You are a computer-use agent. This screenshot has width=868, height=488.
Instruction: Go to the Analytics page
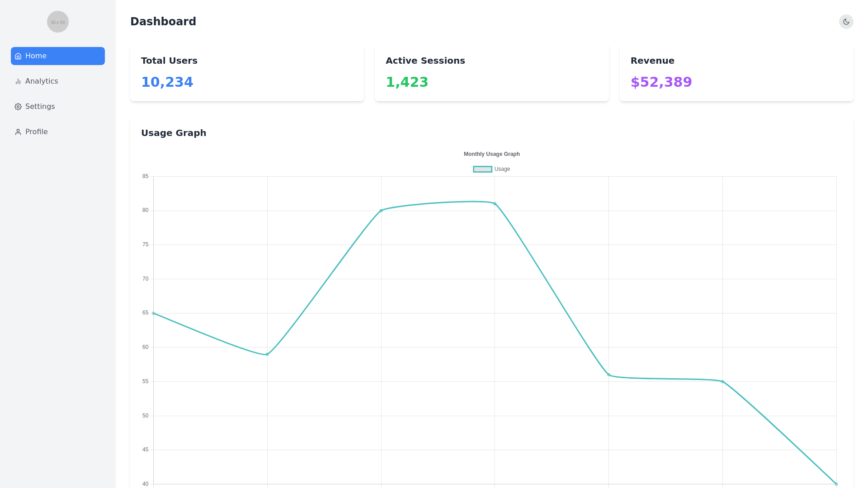point(42,81)
